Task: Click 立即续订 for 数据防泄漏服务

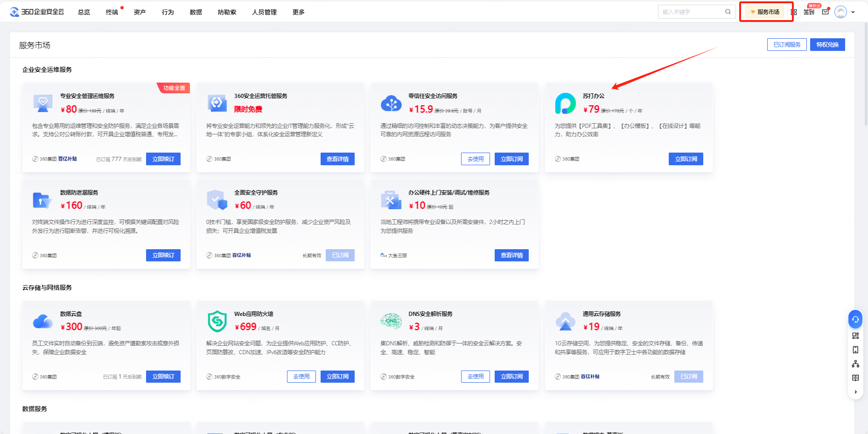Action: click(163, 255)
